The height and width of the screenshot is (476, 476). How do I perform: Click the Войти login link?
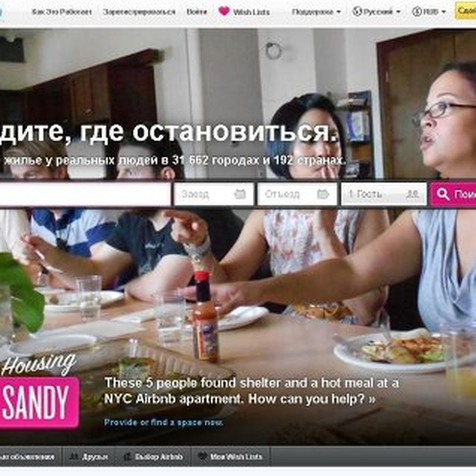(197, 12)
